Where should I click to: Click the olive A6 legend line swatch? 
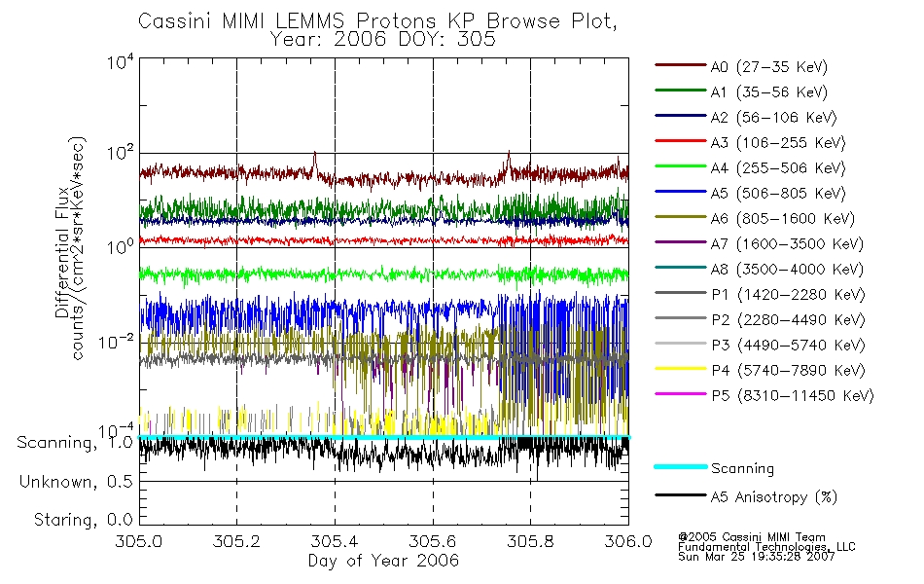point(681,217)
